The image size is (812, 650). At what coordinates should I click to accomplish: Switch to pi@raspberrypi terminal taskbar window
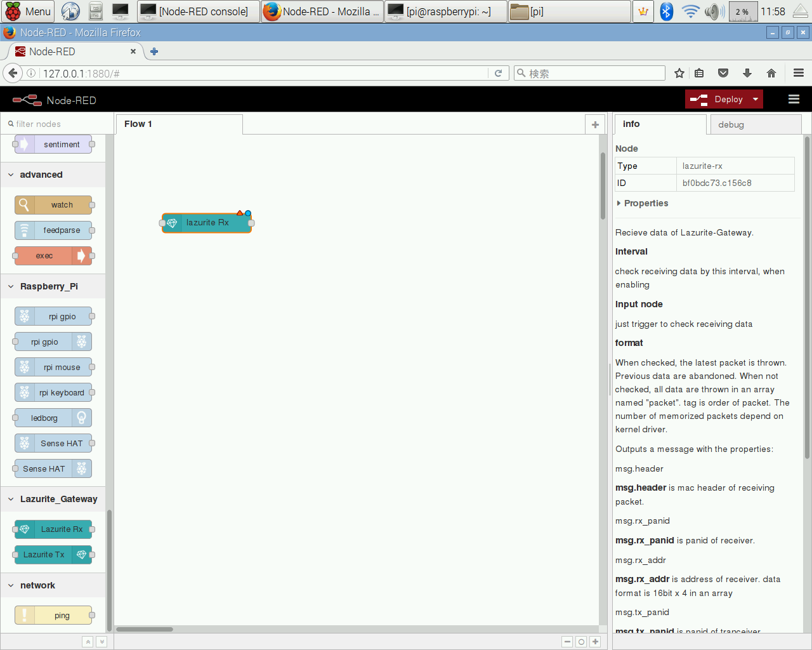(446, 11)
